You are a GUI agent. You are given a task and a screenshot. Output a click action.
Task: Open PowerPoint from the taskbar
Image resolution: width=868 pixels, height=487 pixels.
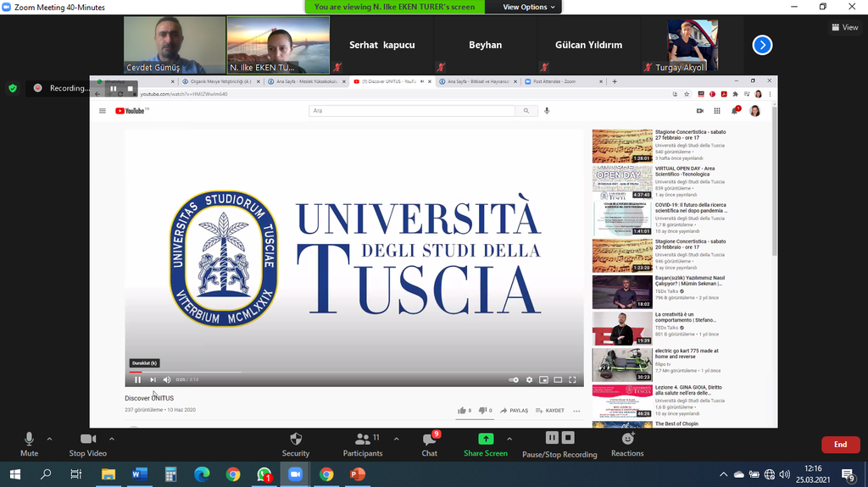[x=358, y=474]
